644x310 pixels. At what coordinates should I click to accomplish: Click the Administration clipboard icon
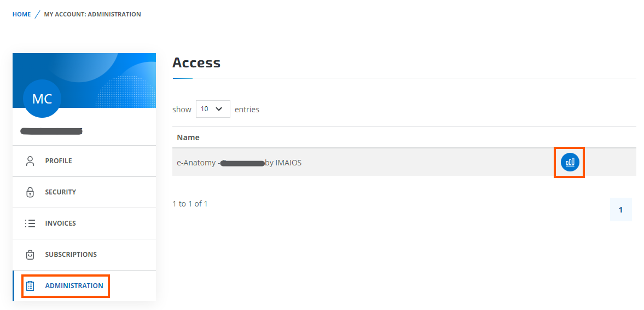pos(30,286)
